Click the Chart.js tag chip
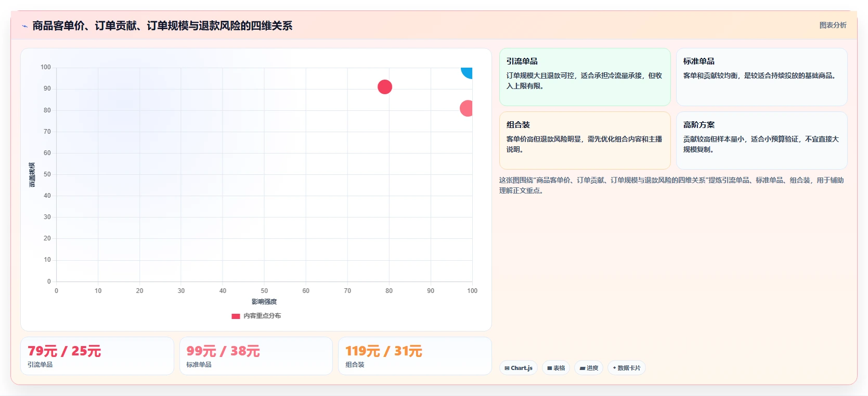 click(519, 368)
